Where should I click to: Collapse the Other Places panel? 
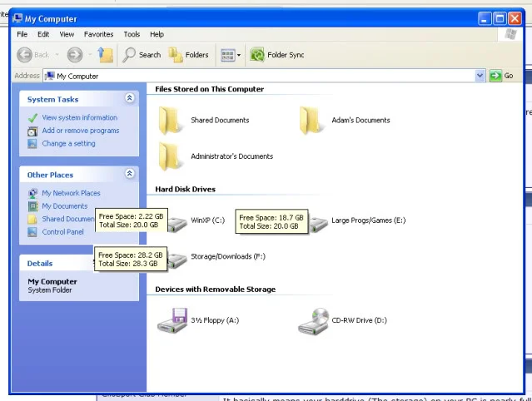click(x=130, y=174)
